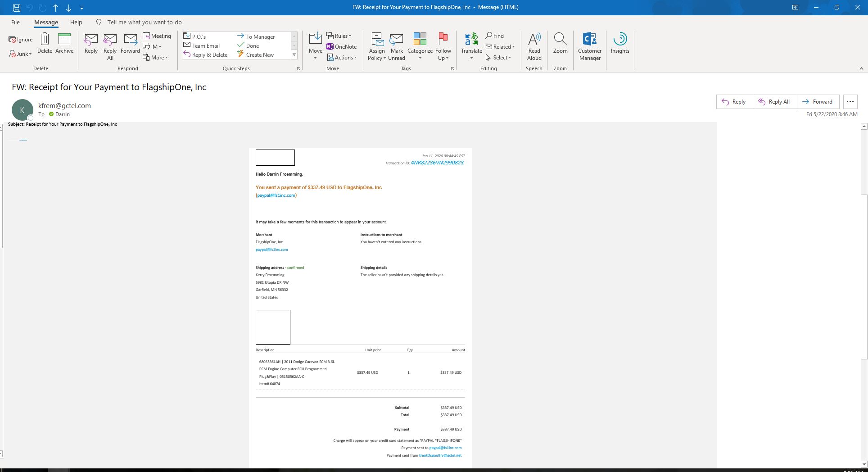Click the vertical scrollbar thumb
This screenshot has height=472, width=868.
[x=863, y=277]
